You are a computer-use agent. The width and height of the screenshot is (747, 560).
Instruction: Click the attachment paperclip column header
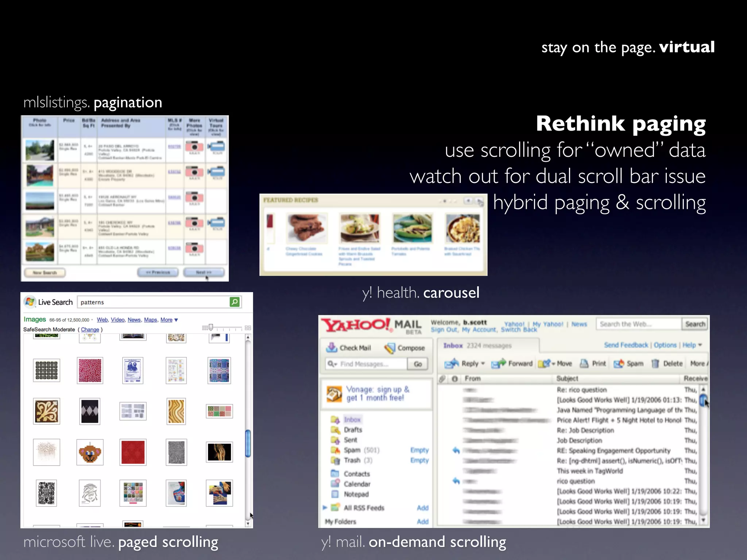coord(442,379)
